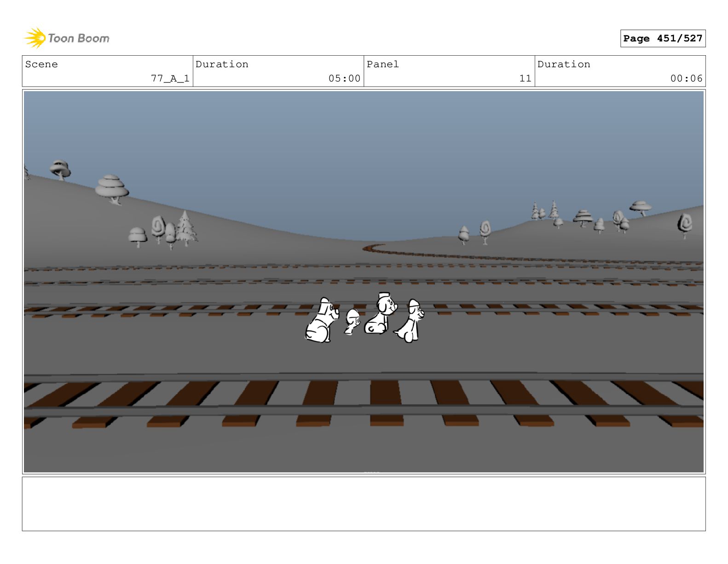Image resolution: width=728 pixels, height=564 pixels.
Task: Click the Panel label
Action: click(x=382, y=64)
